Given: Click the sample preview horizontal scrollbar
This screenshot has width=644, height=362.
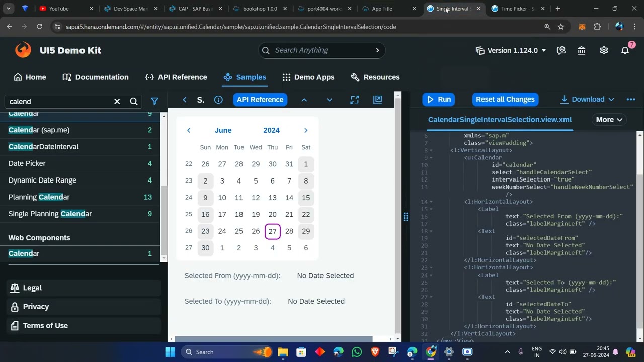Looking at the screenshot, I should click(273, 339).
